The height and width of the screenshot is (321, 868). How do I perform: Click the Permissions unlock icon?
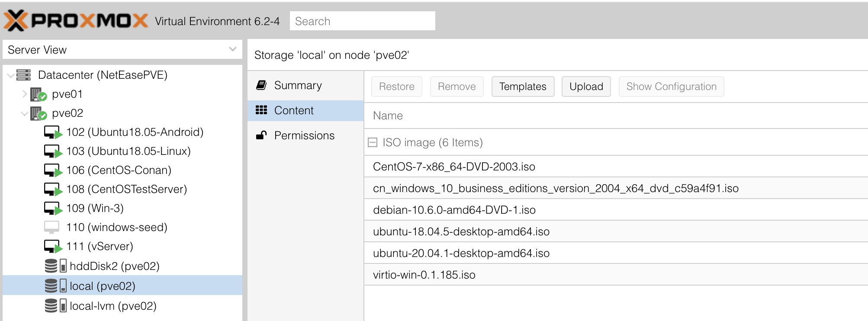(x=261, y=135)
